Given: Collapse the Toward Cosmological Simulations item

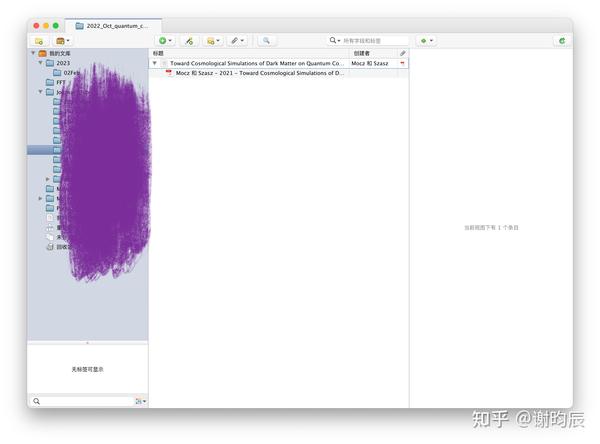Looking at the screenshot, I should [x=155, y=63].
